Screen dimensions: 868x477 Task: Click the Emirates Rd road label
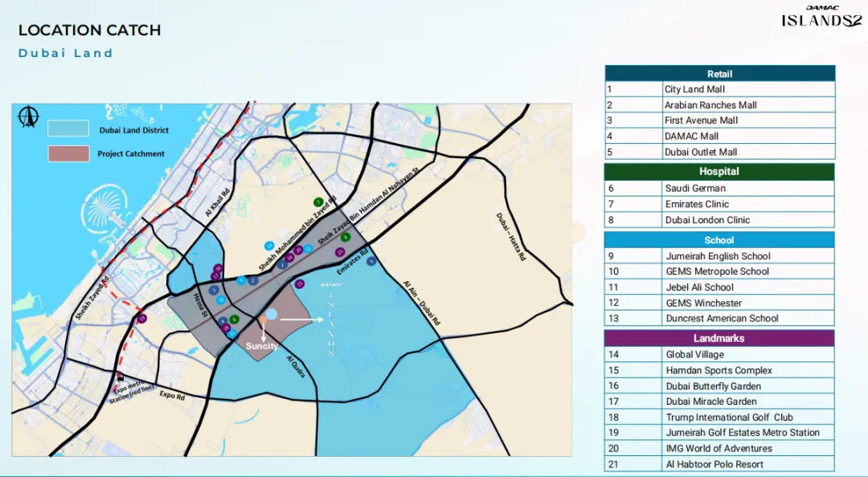(x=353, y=262)
